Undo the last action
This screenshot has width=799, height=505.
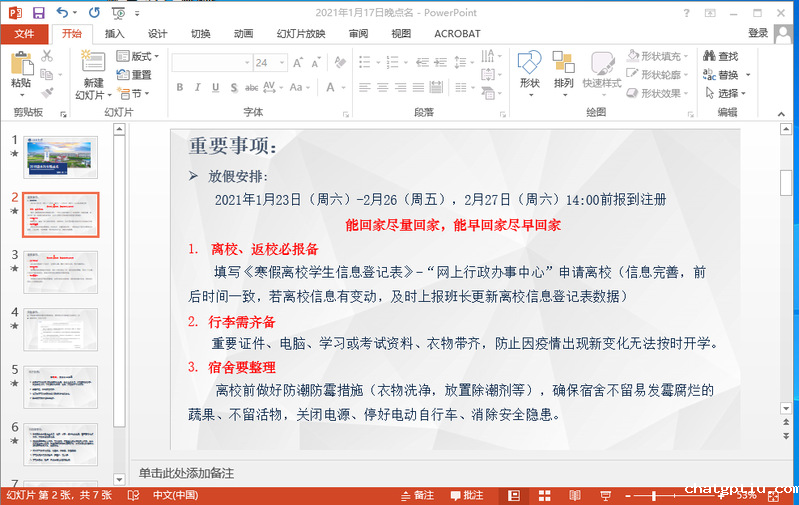[62, 13]
